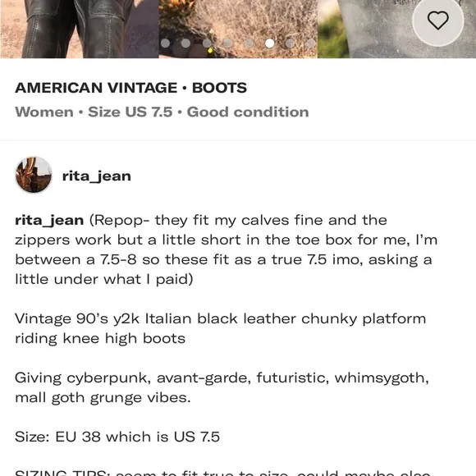Click the highlighted white active carousel dot
The height and width of the screenshot is (476, 476).
point(269,43)
